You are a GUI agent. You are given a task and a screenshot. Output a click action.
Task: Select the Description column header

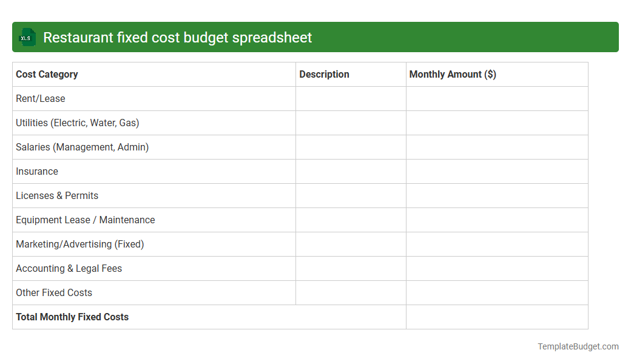324,74
